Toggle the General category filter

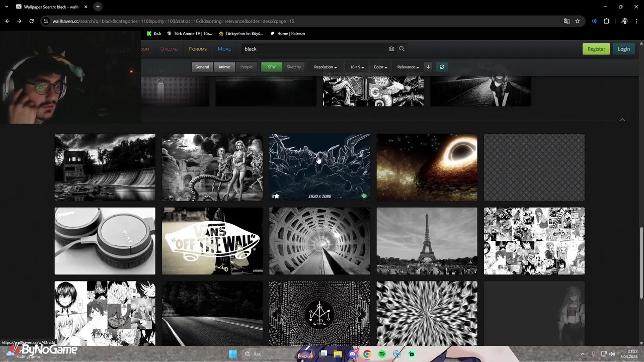(x=202, y=67)
